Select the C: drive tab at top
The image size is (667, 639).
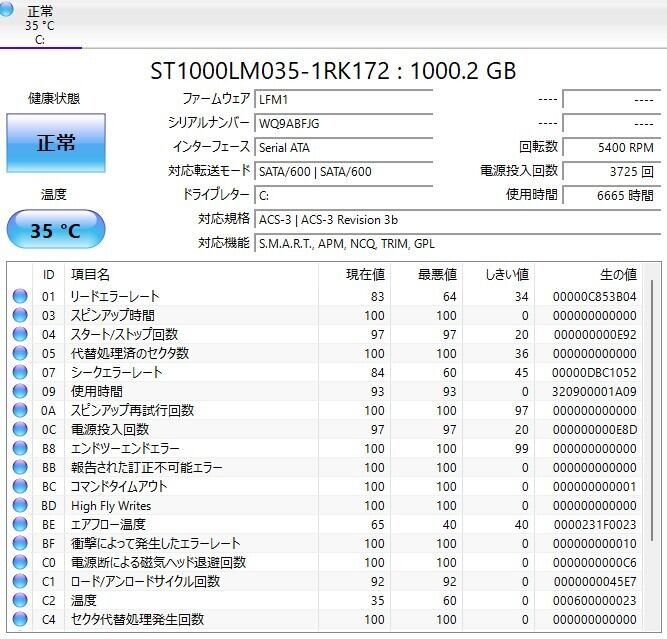click(x=40, y=25)
